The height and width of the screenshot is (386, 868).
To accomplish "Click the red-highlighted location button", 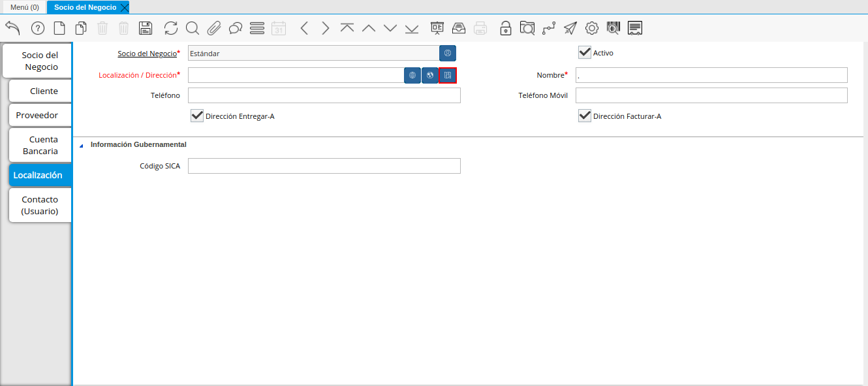I will (448, 75).
